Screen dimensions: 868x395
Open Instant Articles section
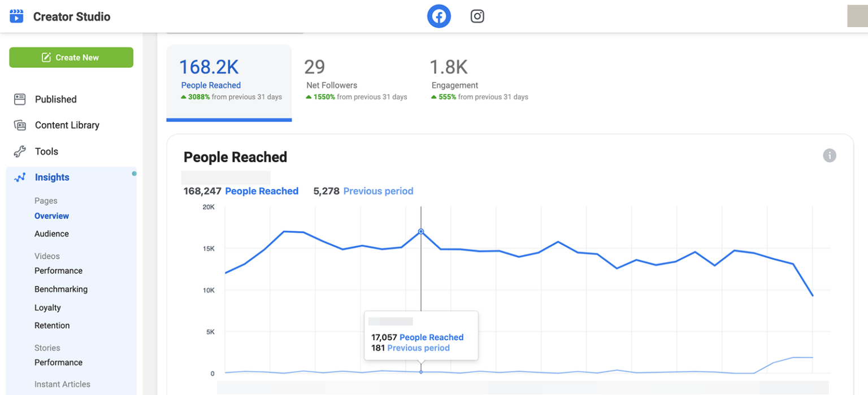[x=62, y=384]
